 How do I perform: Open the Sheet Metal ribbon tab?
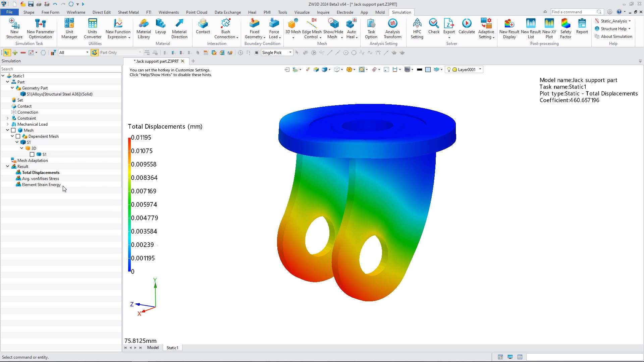pos(128,12)
